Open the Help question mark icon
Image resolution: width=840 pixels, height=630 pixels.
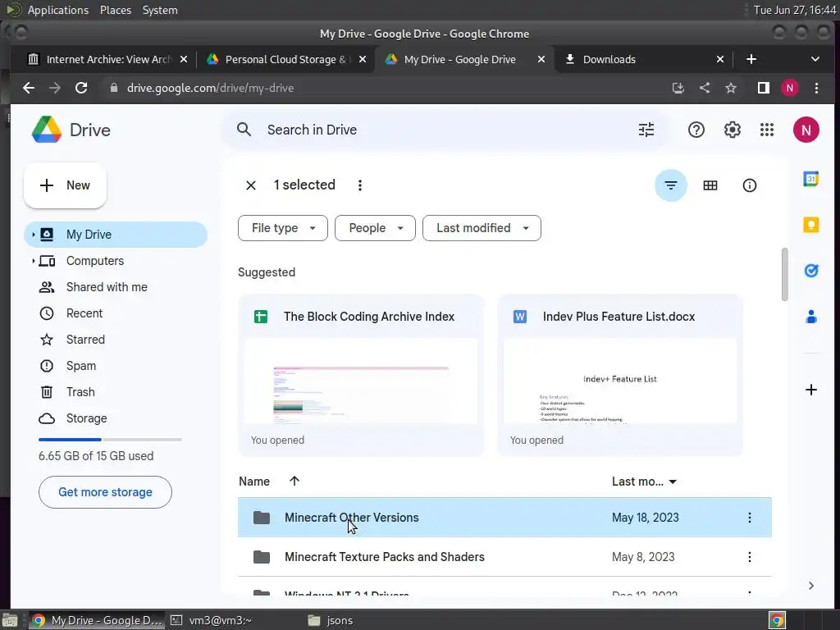696,130
